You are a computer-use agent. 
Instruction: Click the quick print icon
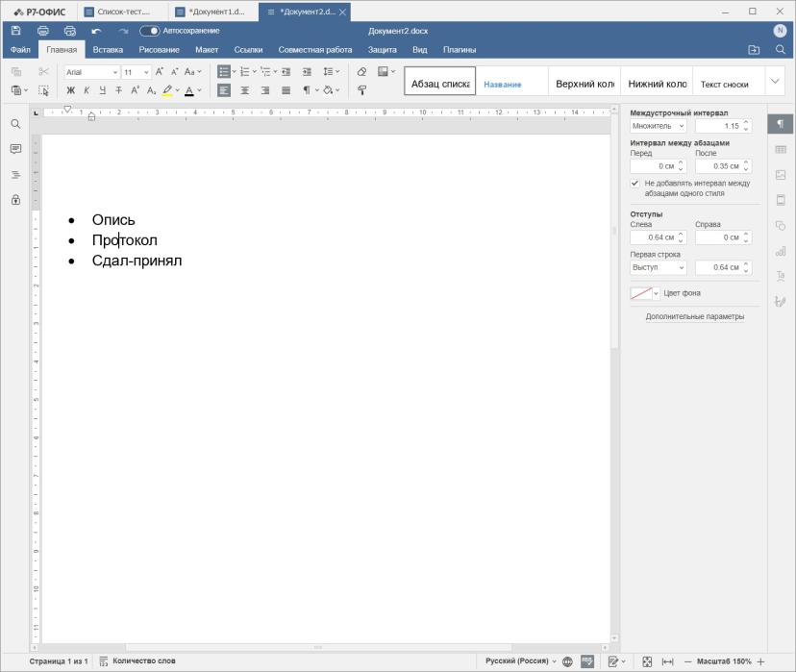click(x=70, y=31)
